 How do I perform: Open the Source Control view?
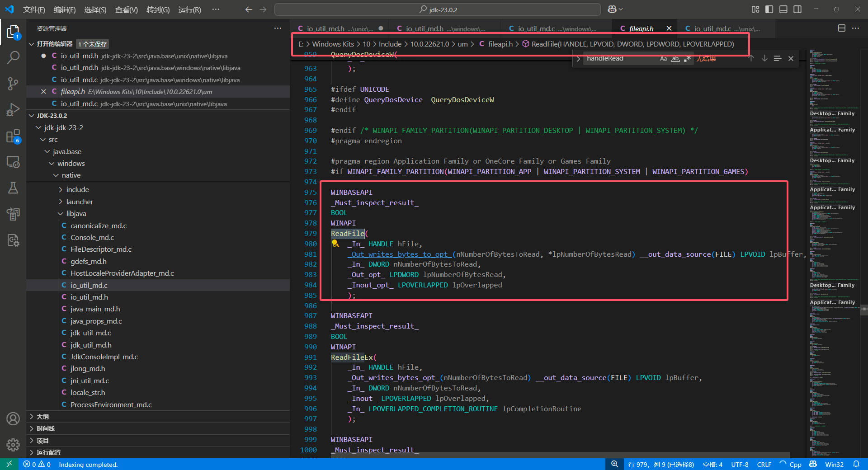(13, 84)
